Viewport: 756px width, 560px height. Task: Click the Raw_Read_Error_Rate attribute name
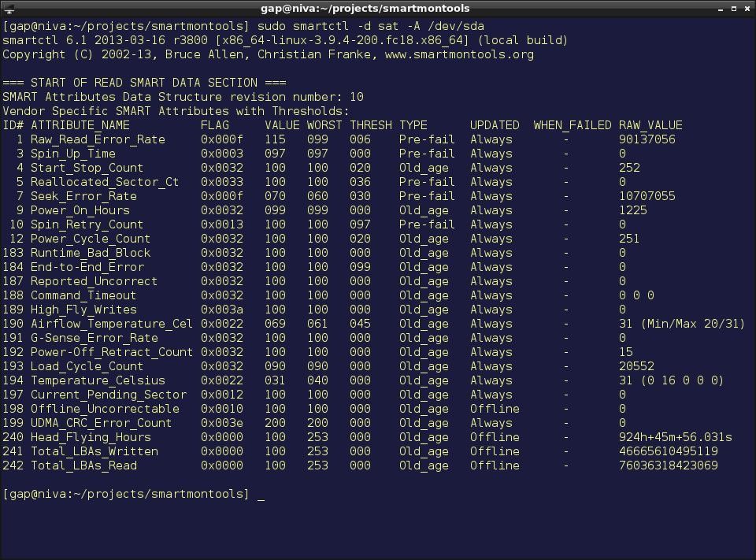click(98, 139)
